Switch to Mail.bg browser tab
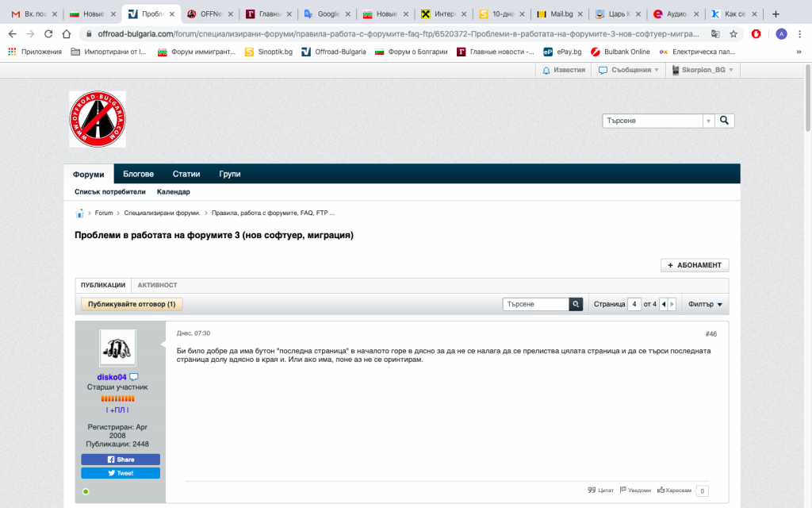This screenshot has height=508, width=812. click(561, 14)
